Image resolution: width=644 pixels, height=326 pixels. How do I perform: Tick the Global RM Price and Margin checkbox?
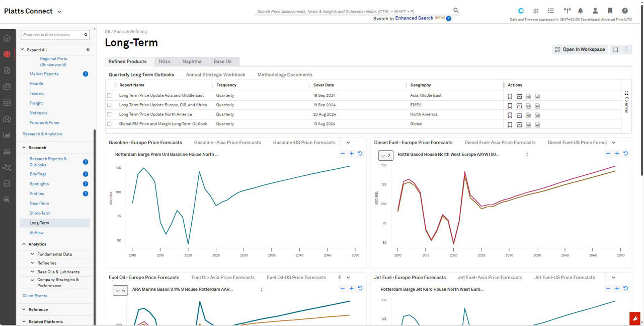click(x=109, y=124)
